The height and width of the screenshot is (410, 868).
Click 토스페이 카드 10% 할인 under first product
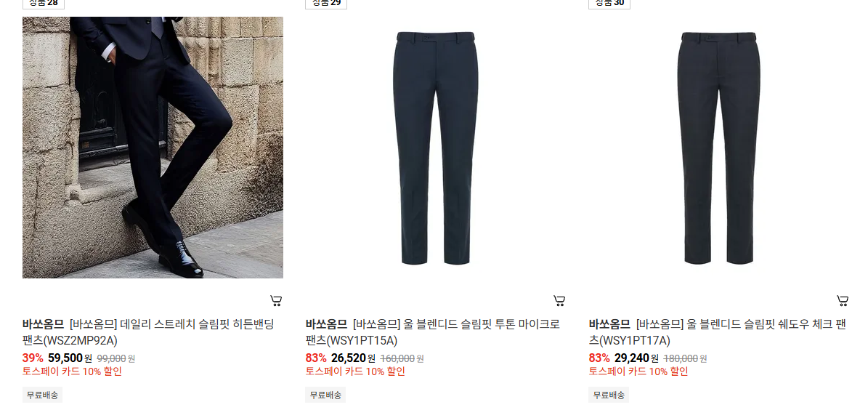pyautogui.click(x=72, y=371)
